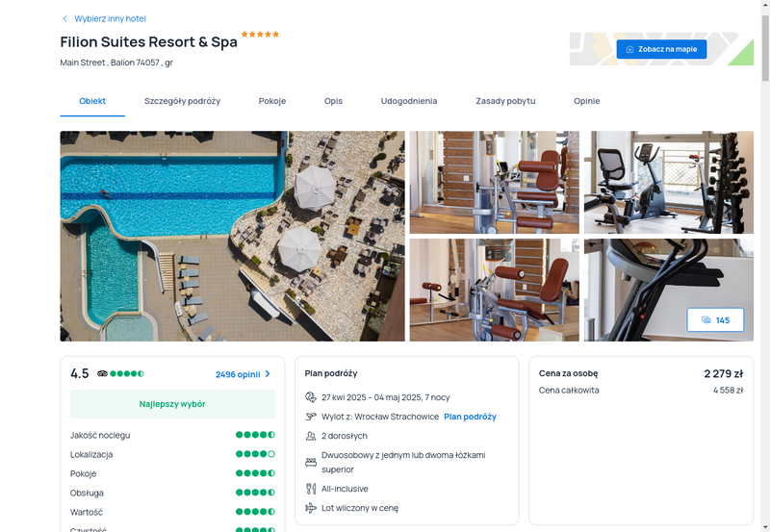Click the airplane icon beside Lot wliczony w cenę
The height and width of the screenshot is (532, 770).
click(310, 508)
